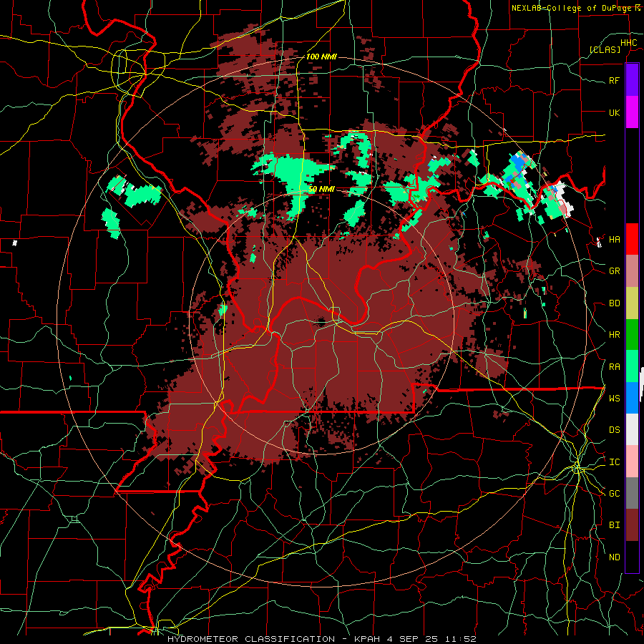Click the RA legend label
The width and height of the screenshot is (644, 644).
[614, 367]
